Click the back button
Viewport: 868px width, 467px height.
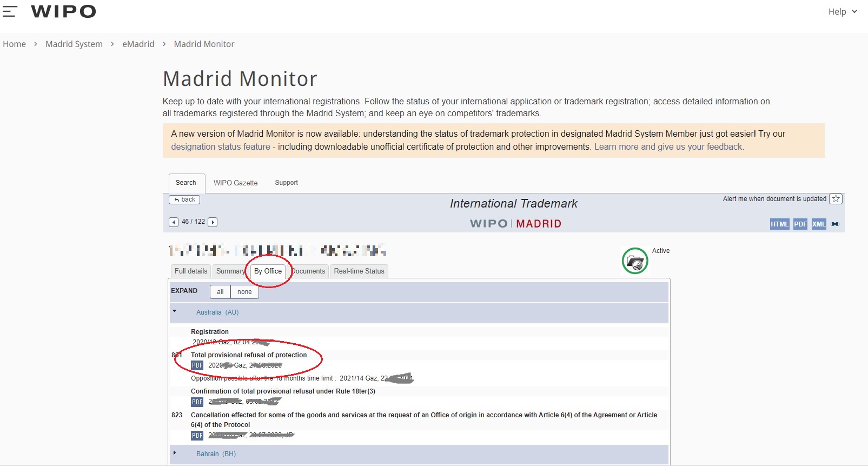pos(184,199)
